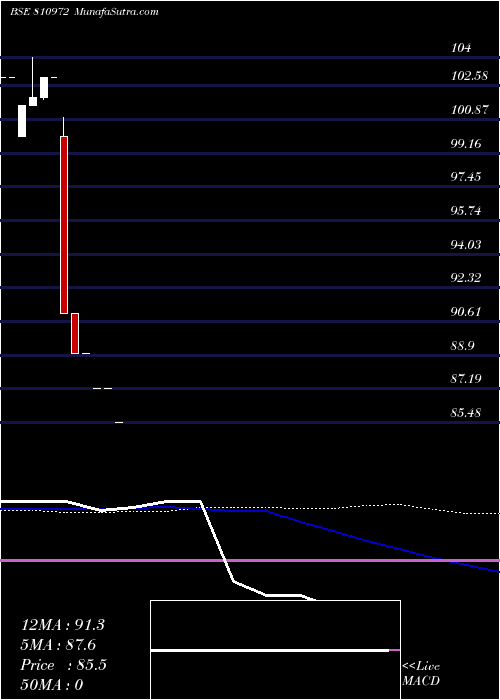The height and width of the screenshot is (700, 500).
Task: Click the BSE 810972 MunafaSutra.com title text
Action: point(84,12)
